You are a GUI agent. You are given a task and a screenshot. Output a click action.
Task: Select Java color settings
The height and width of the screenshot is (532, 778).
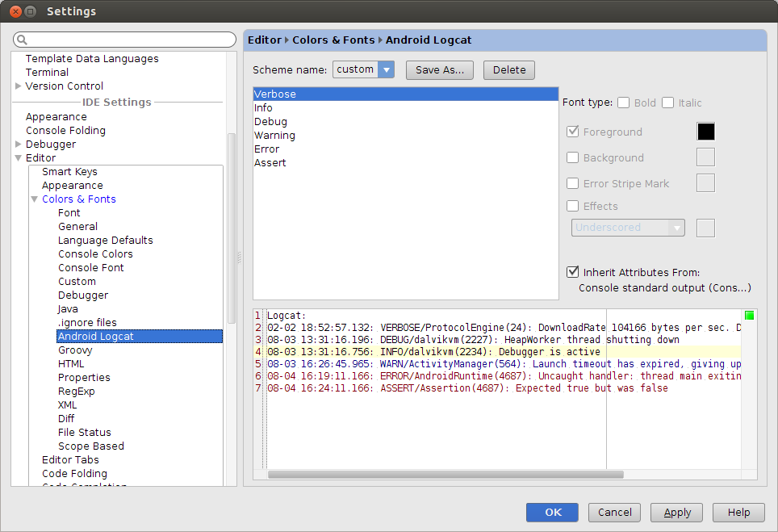click(68, 308)
